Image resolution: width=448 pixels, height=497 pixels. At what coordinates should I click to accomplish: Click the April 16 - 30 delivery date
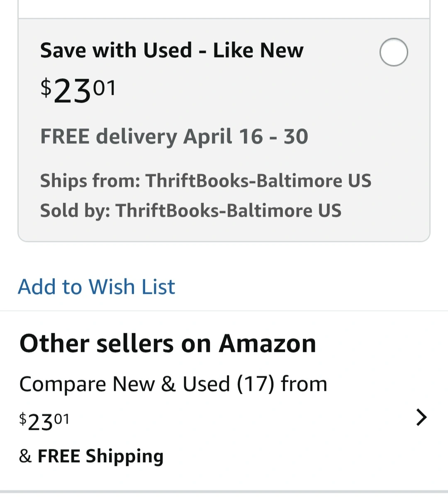[x=246, y=137]
